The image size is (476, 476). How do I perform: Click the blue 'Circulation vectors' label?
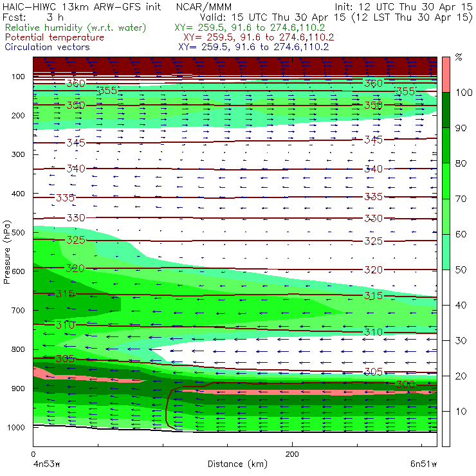click(48, 47)
